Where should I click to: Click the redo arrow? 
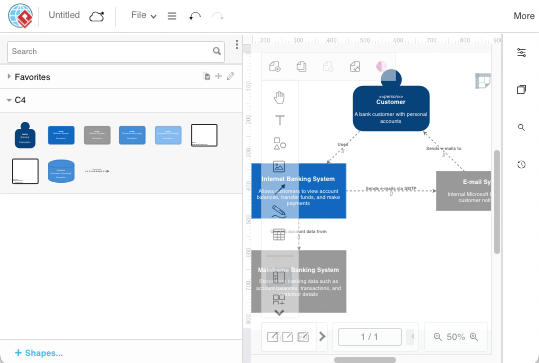(218, 16)
